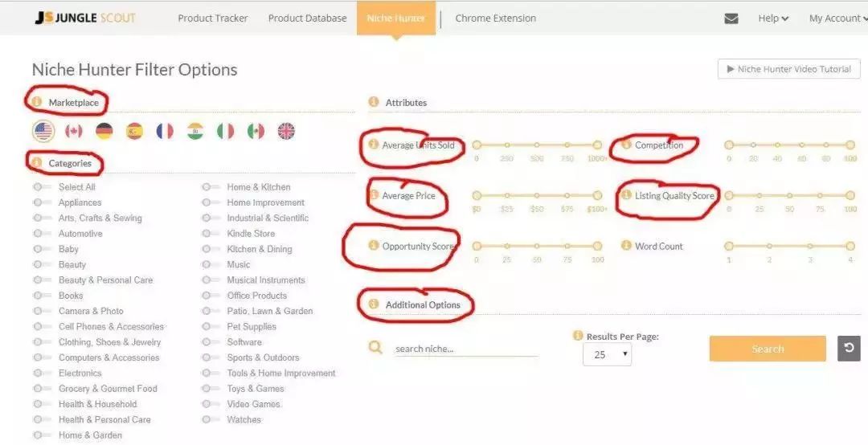The width and height of the screenshot is (868, 445).
Task: Select the Italy marketplace flag
Action: (225, 131)
